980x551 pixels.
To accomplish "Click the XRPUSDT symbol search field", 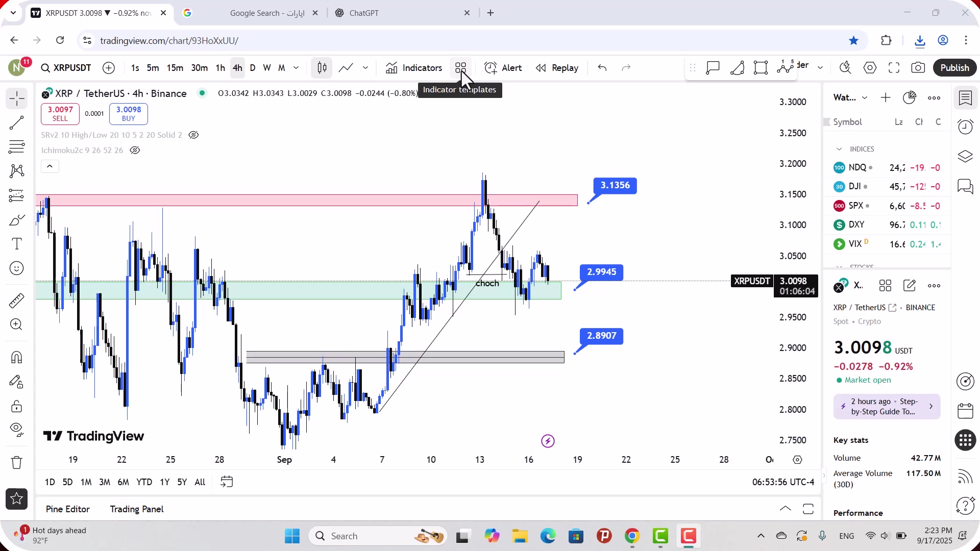I will [66, 68].
